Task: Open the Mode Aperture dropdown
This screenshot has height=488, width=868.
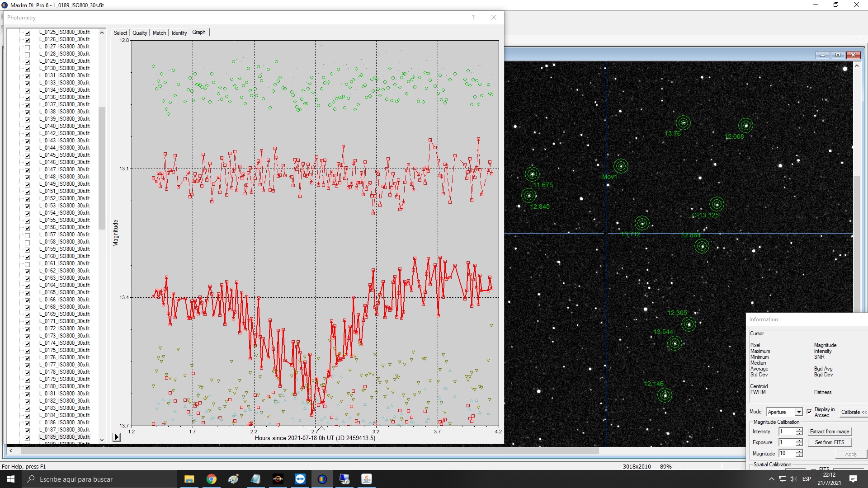Action: (799, 412)
